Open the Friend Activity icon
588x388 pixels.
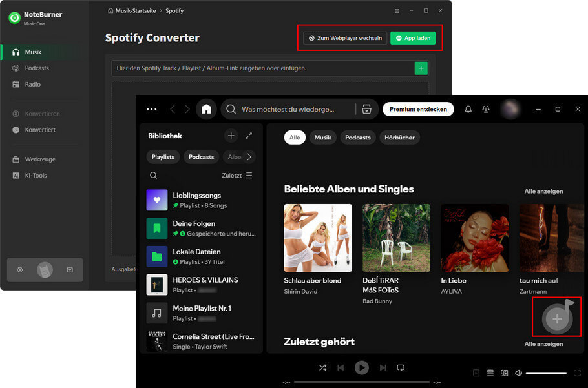[486, 109]
